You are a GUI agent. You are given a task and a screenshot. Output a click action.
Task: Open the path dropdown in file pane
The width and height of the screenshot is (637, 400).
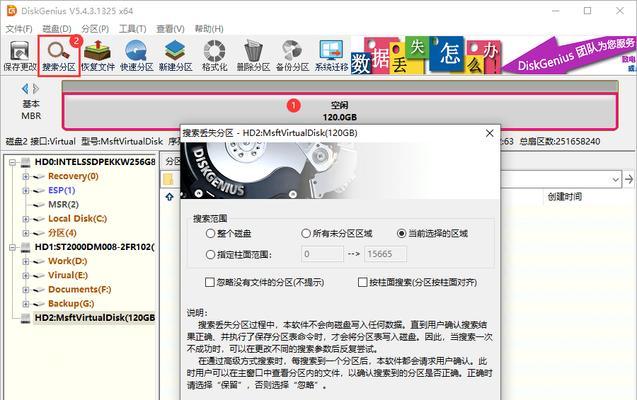click(615, 179)
